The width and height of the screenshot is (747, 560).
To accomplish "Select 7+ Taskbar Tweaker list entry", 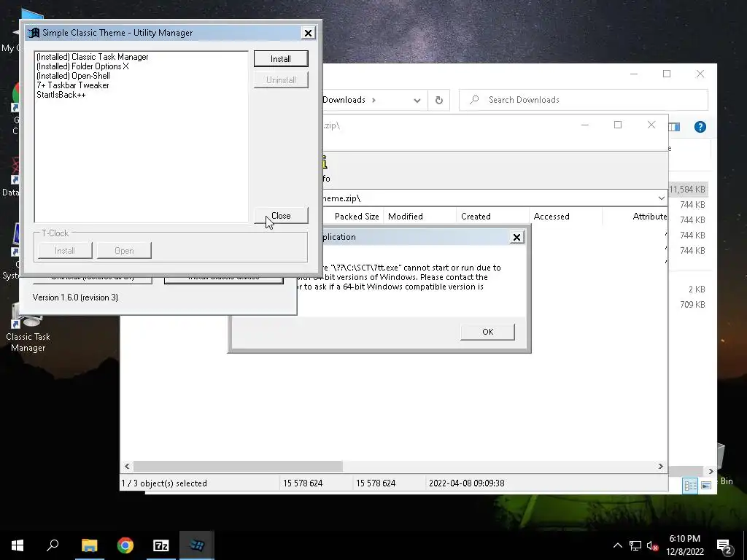I will [x=73, y=85].
